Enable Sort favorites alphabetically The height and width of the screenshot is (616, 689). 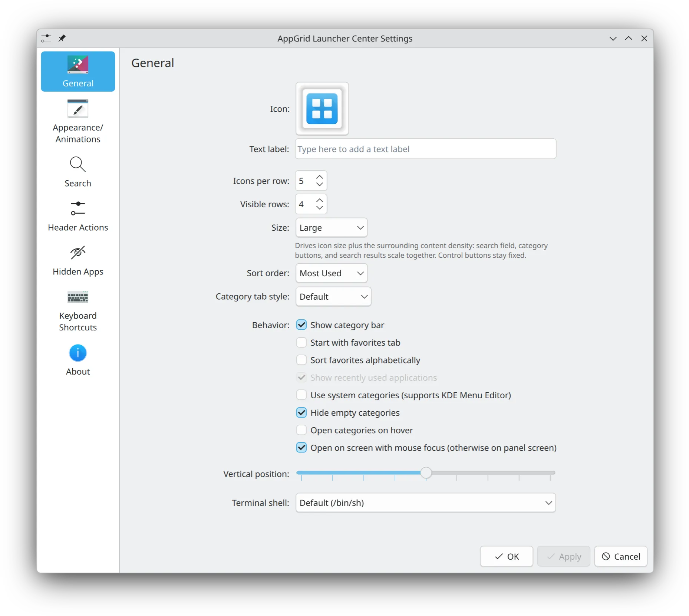301,360
